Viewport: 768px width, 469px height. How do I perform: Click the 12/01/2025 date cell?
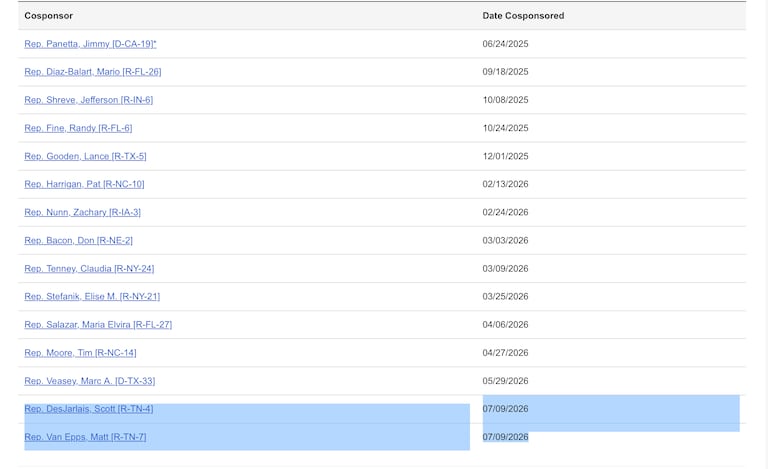tap(505, 156)
